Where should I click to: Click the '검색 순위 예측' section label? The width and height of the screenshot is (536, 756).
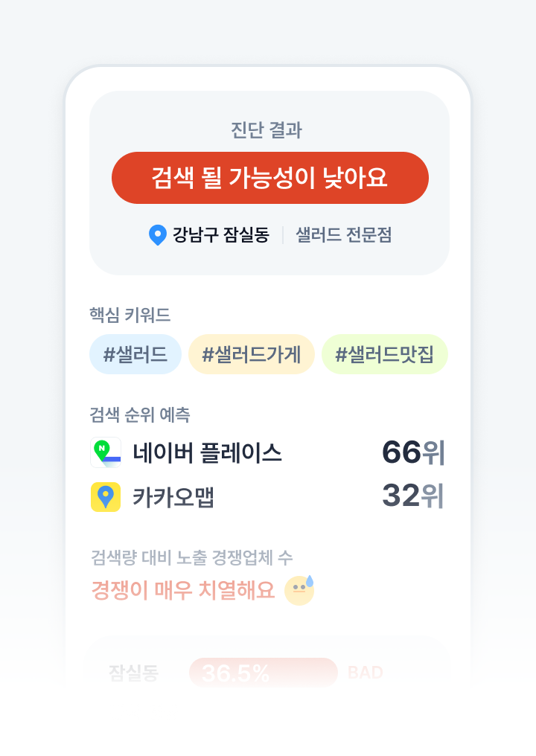point(139,414)
